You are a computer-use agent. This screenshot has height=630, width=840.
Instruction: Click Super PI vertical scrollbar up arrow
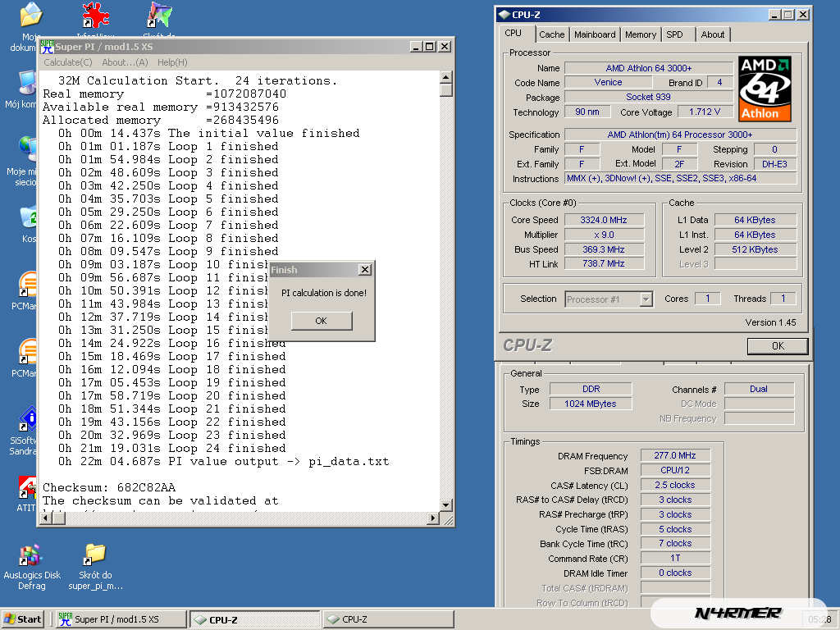pyautogui.click(x=445, y=77)
